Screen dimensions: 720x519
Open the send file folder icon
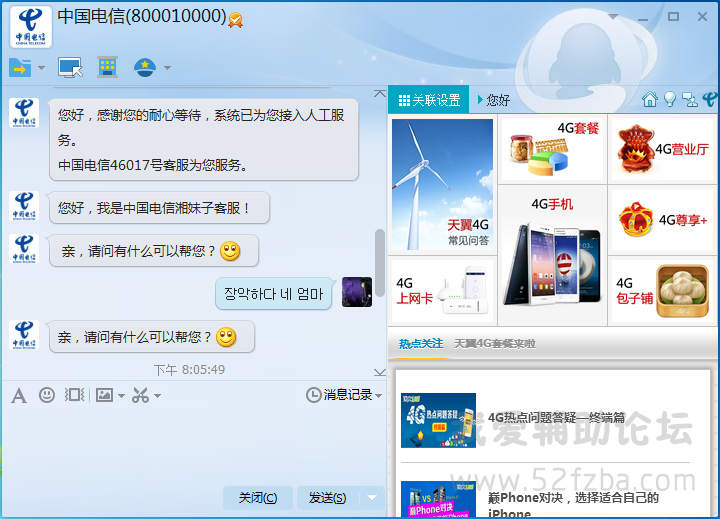point(20,68)
